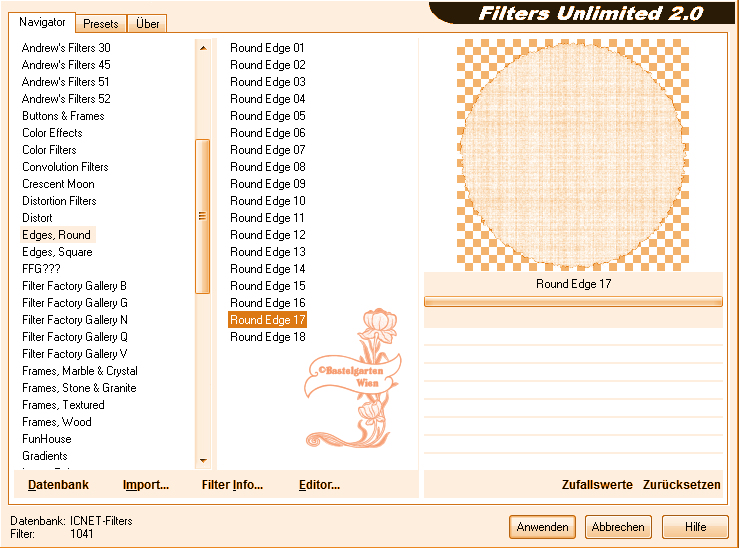This screenshot has height=548, width=739.
Task: Choose Round Edge 14 filter
Action: point(267,269)
